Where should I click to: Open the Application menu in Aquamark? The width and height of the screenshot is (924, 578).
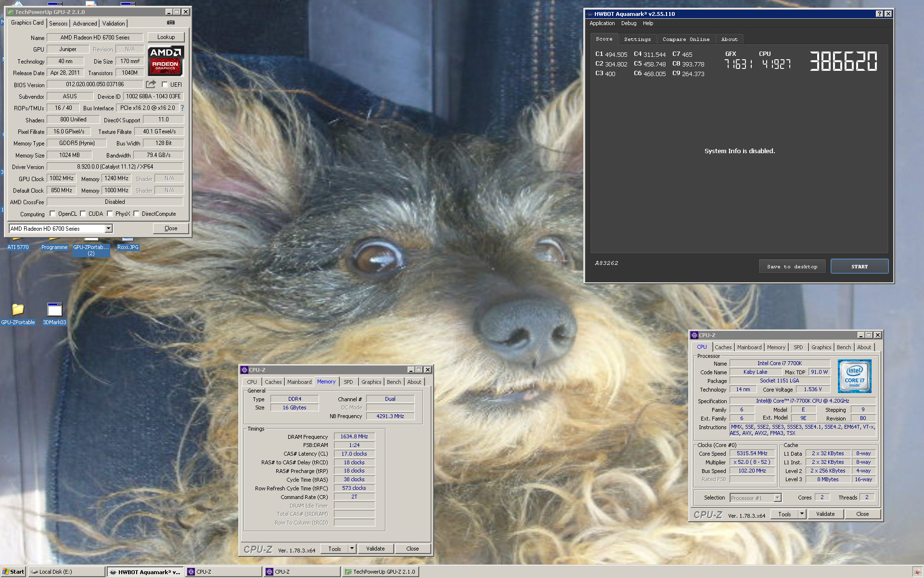point(602,23)
